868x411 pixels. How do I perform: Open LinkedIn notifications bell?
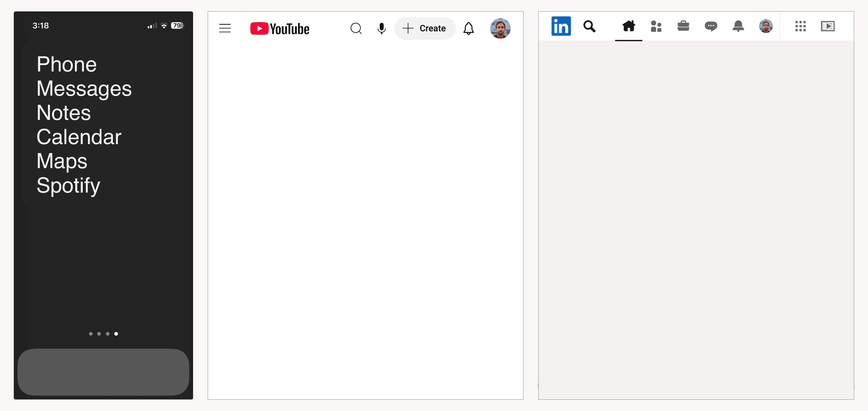click(738, 26)
